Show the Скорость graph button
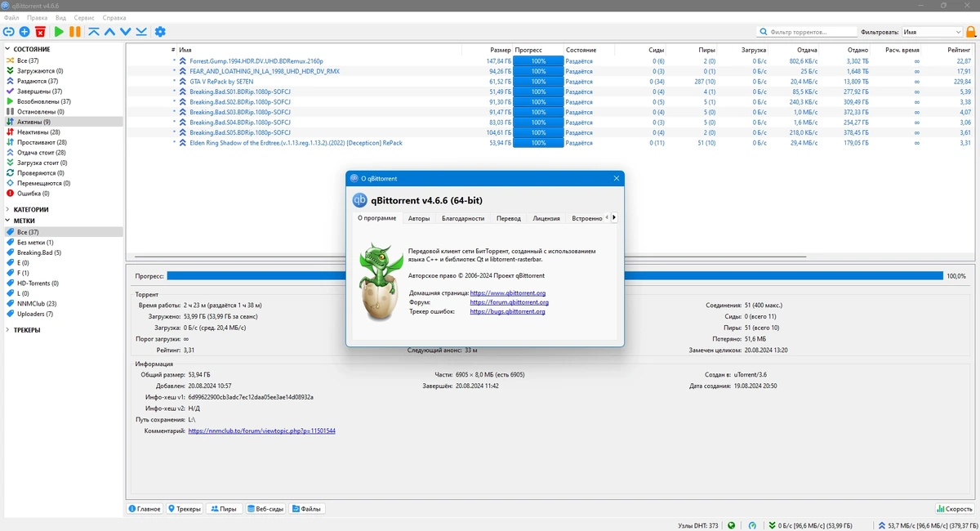This screenshot has height=531, width=980. click(x=955, y=509)
